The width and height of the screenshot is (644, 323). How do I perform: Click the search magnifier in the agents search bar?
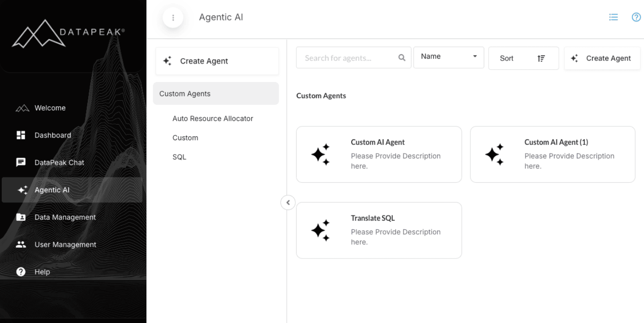[401, 57]
